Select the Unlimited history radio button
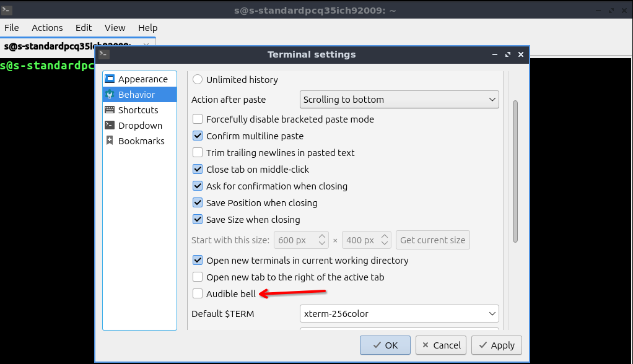This screenshot has width=633, height=364. click(198, 80)
